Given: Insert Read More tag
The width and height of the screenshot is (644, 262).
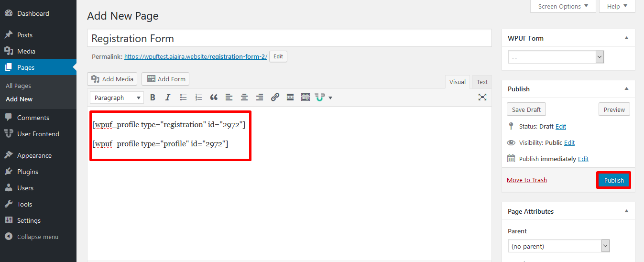Looking at the screenshot, I should [x=290, y=98].
